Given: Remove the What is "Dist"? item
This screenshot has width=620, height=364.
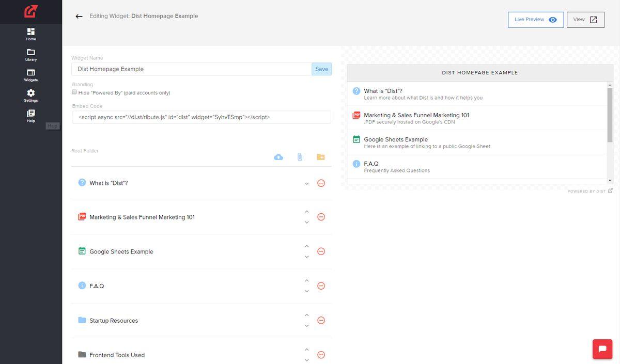Looking at the screenshot, I should 321,183.
